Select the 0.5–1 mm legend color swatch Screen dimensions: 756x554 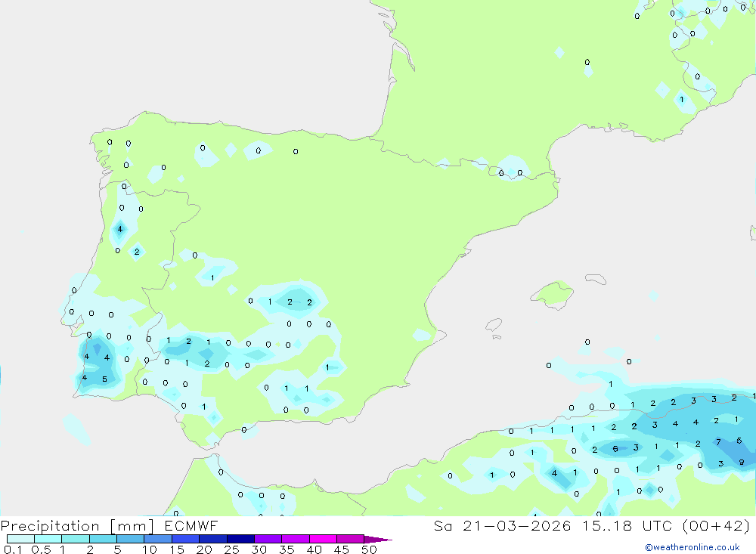click(48, 539)
